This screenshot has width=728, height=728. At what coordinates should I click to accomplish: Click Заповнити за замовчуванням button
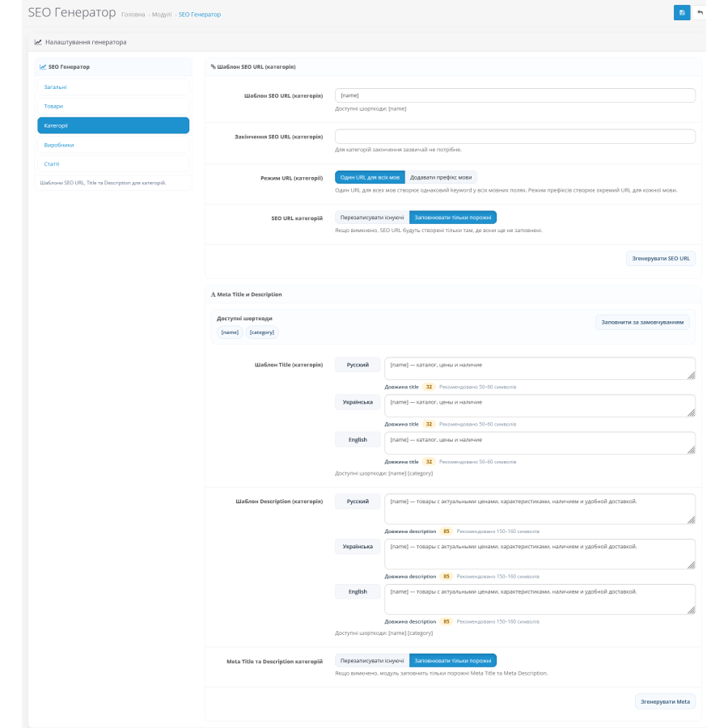point(642,322)
